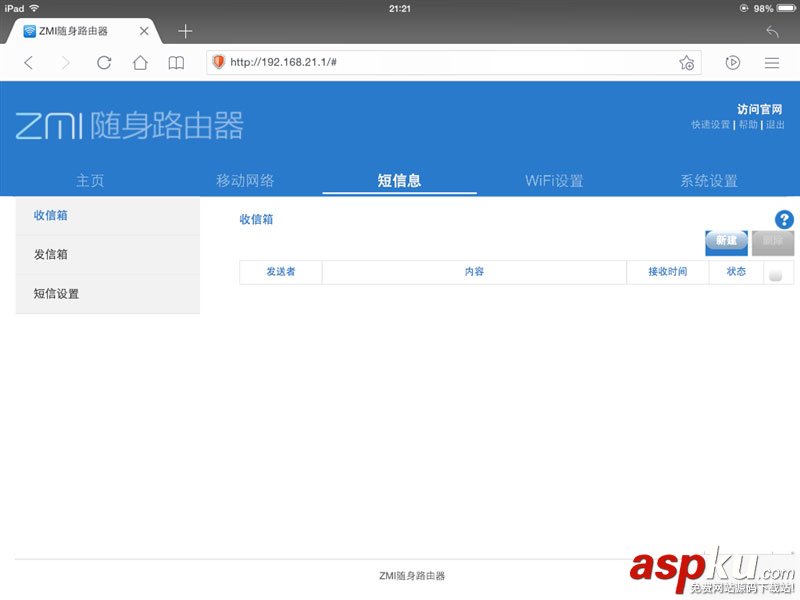This screenshot has width=800, height=600.
Task: Switch to the WiFi设置 tab
Action: 553,179
